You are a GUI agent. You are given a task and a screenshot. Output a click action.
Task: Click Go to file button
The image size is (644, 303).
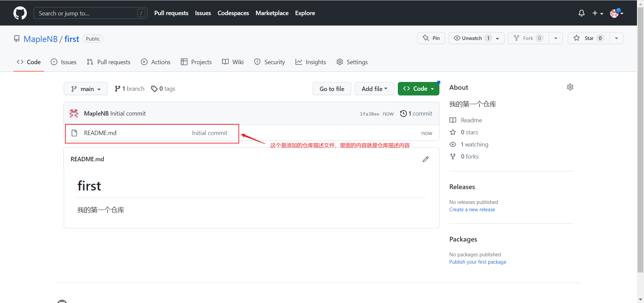[332, 89]
